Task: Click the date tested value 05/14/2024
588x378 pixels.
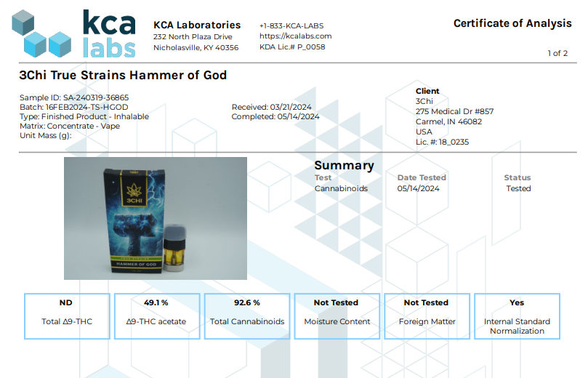Action: point(418,188)
